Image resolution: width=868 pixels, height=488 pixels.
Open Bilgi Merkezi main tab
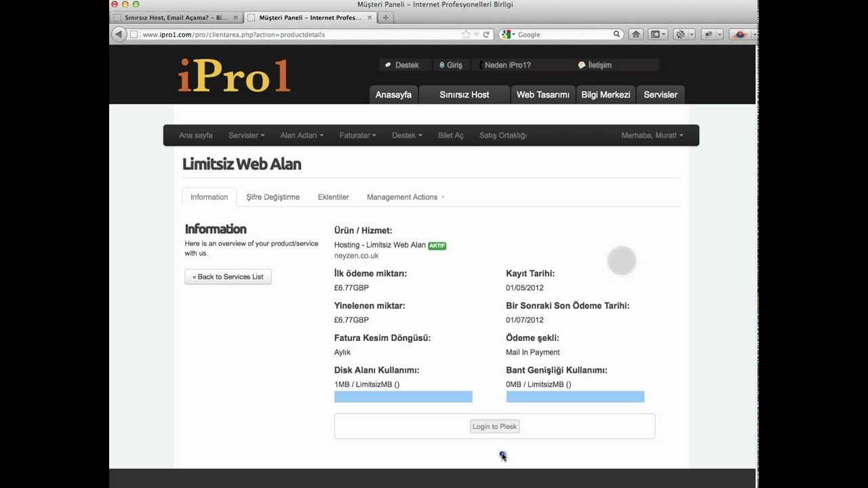(x=606, y=95)
